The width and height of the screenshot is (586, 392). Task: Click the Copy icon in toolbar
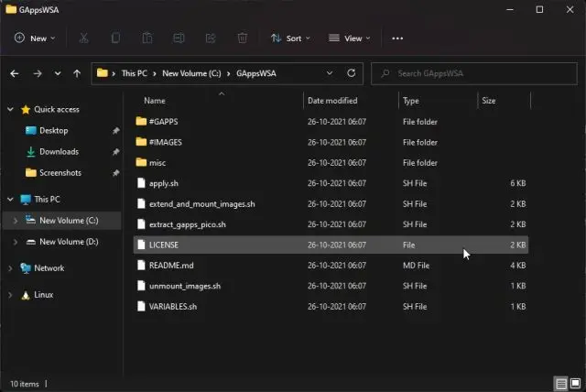115,38
